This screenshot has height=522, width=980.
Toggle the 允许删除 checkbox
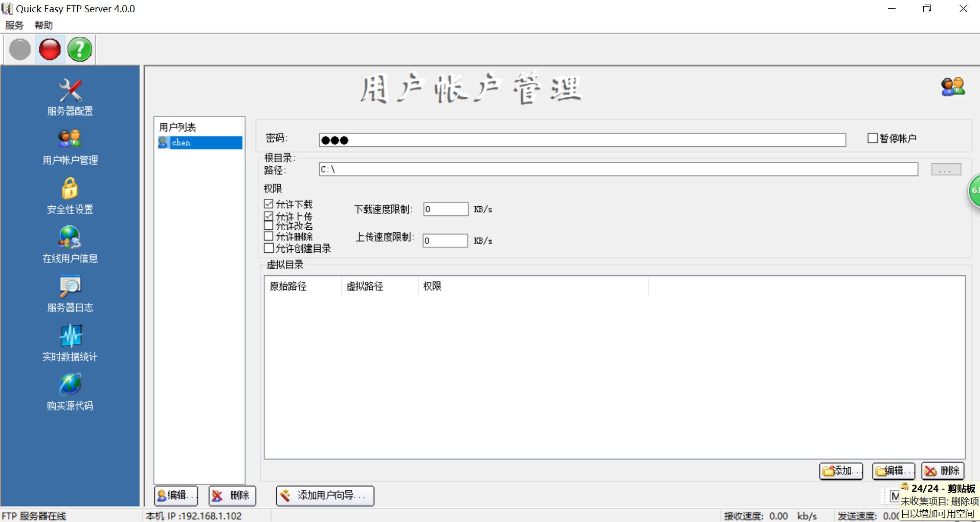(x=269, y=236)
